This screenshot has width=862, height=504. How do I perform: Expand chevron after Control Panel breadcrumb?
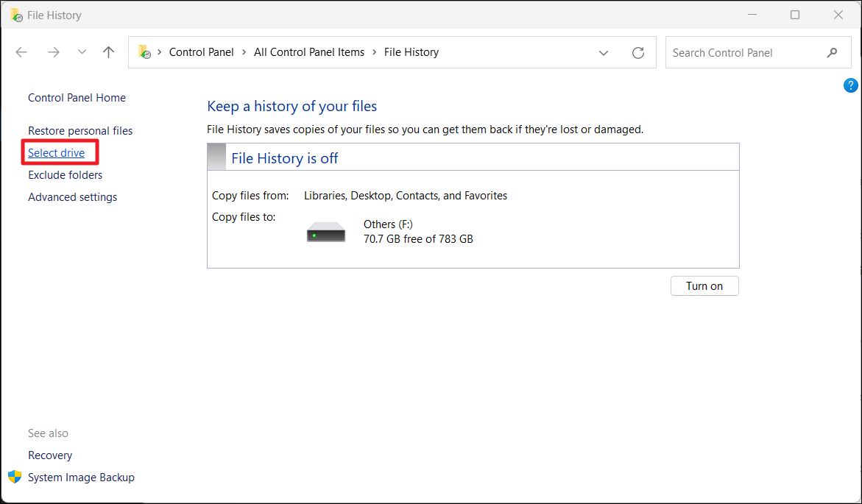click(244, 52)
